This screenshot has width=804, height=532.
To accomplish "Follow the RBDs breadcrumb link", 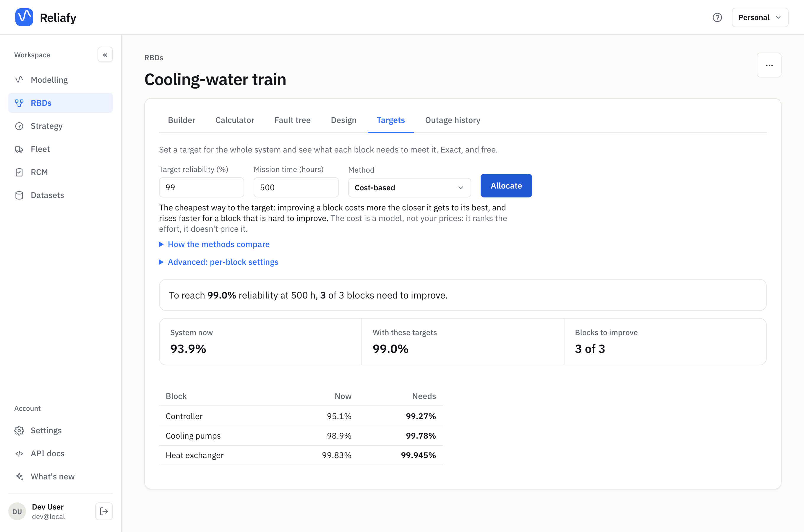I will click(x=154, y=58).
